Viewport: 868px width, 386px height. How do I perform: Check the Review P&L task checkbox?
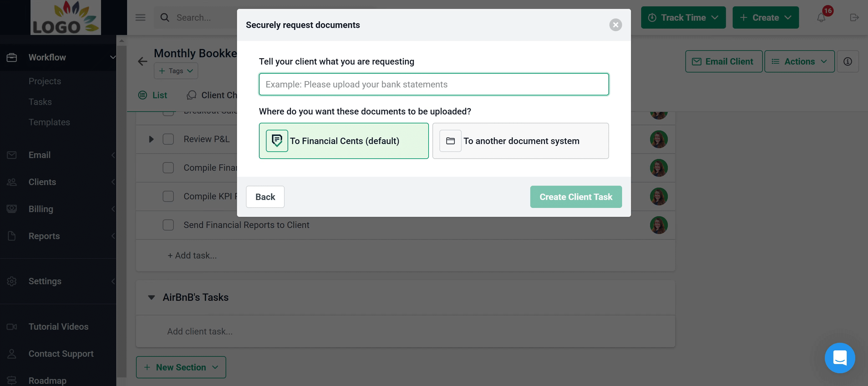168,139
